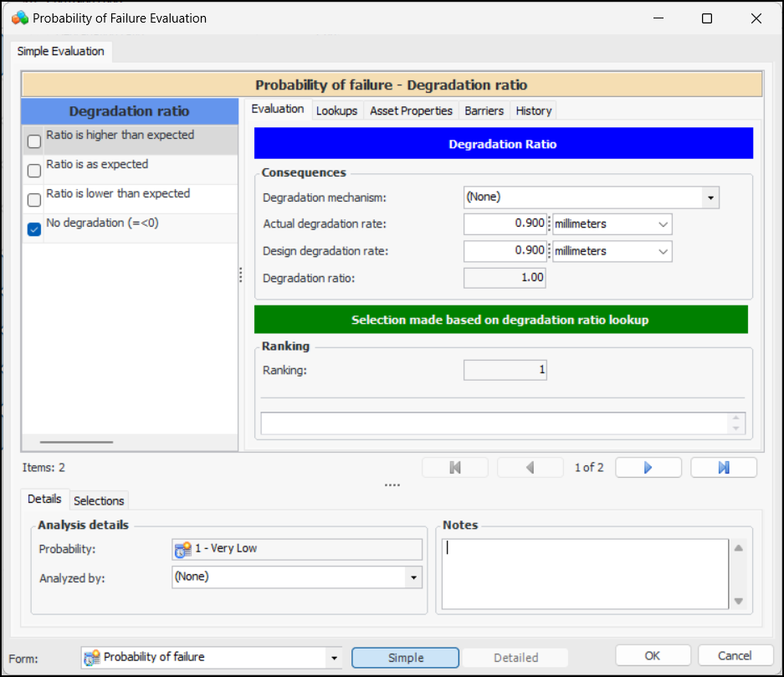Screen dimensions: 784x677
Task: Click the app icon in title bar
Action: 20,18
